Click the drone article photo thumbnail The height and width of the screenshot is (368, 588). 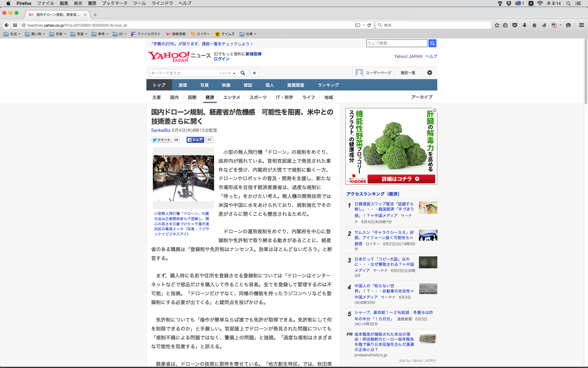click(x=183, y=178)
